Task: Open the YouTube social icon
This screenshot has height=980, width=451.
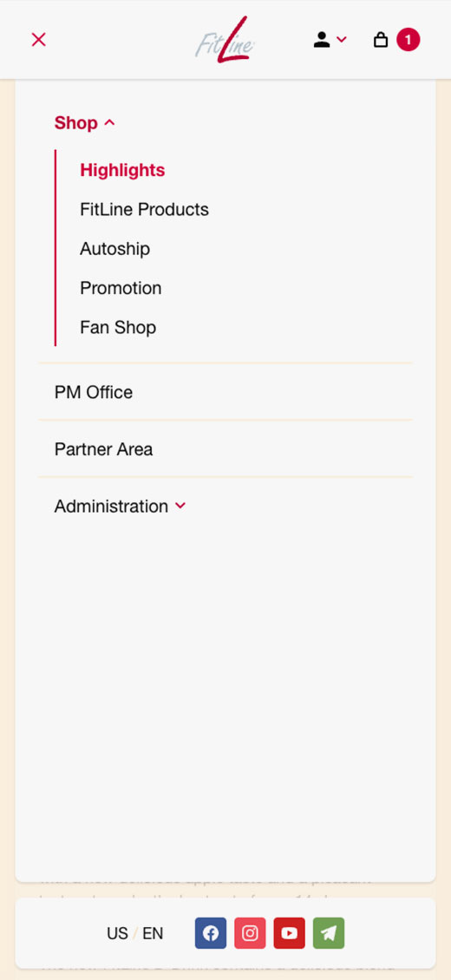Action: [x=289, y=933]
